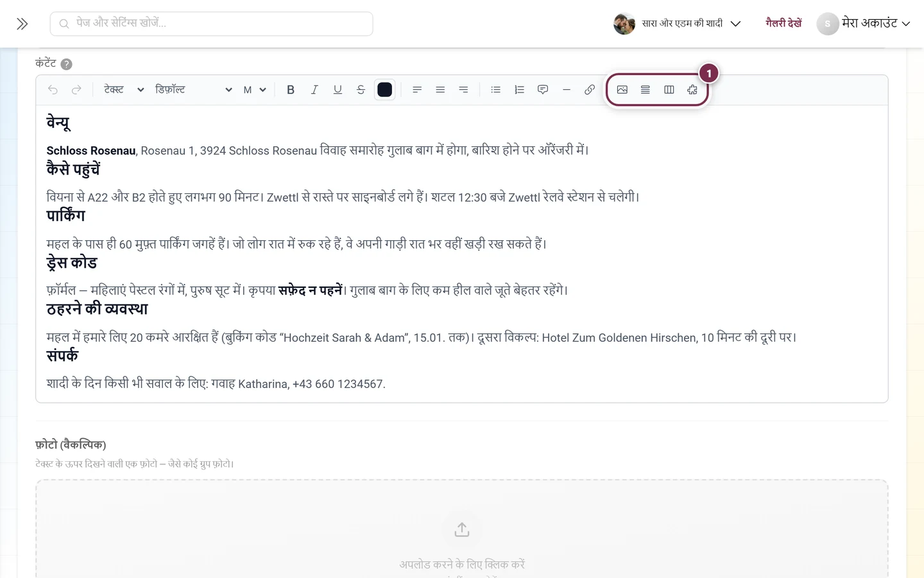This screenshot has width=924, height=578.
Task: Click the photo upload drop area
Action: coord(462,529)
